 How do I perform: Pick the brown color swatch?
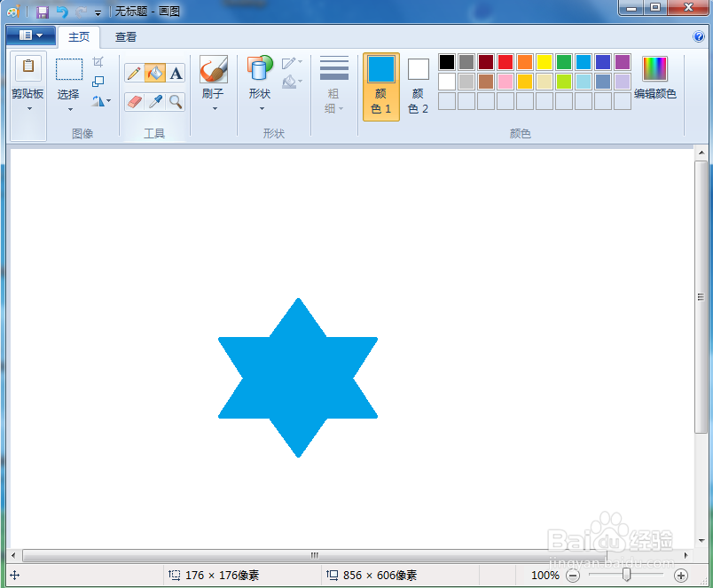pyautogui.click(x=486, y=82)
